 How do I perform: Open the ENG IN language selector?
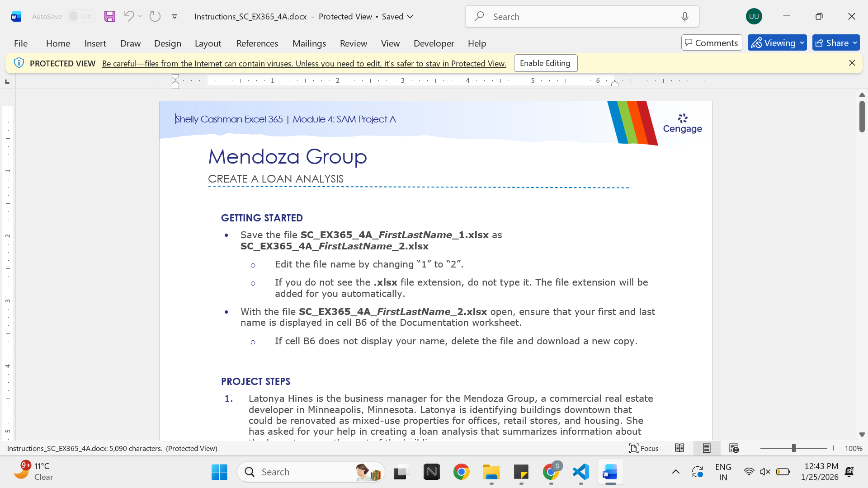pyautogui.click(x=723, y=472)
